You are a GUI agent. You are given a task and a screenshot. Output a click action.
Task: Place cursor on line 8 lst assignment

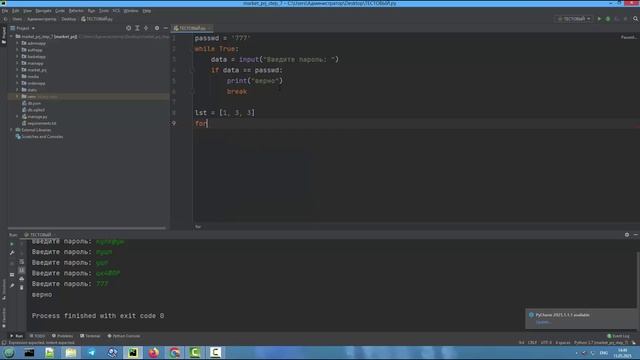click(x=224, y=113)
